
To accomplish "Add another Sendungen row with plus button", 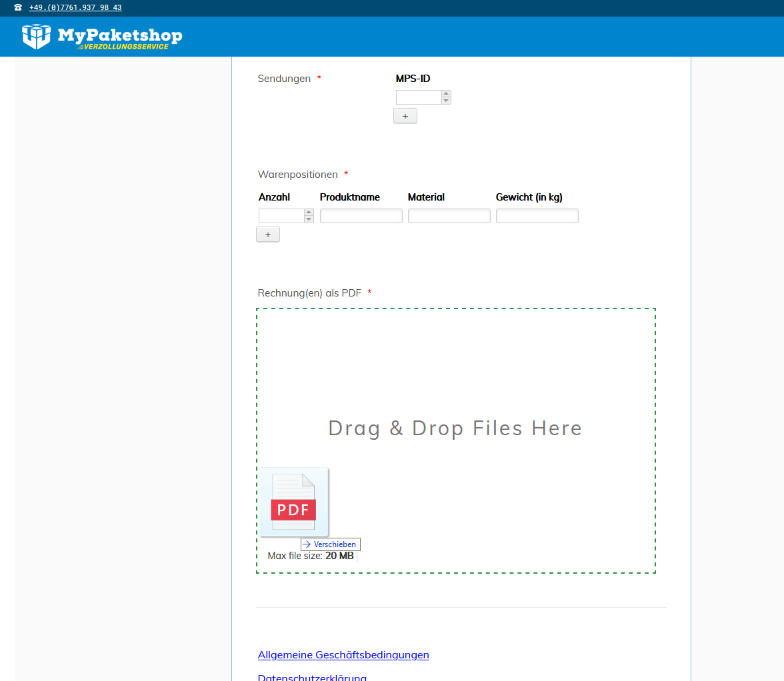I will pyautogui.click(x=405, y=116).
